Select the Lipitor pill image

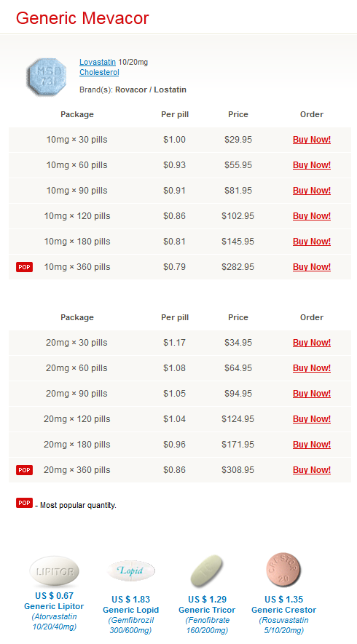tap(55, 571)
